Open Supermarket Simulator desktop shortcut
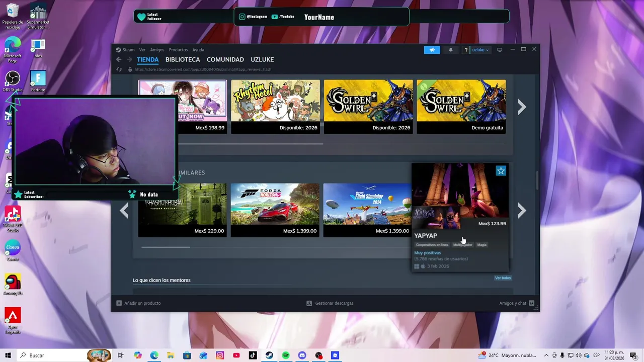Image resolution: width=644 pixels, height=362 pixels. (38, 17)
